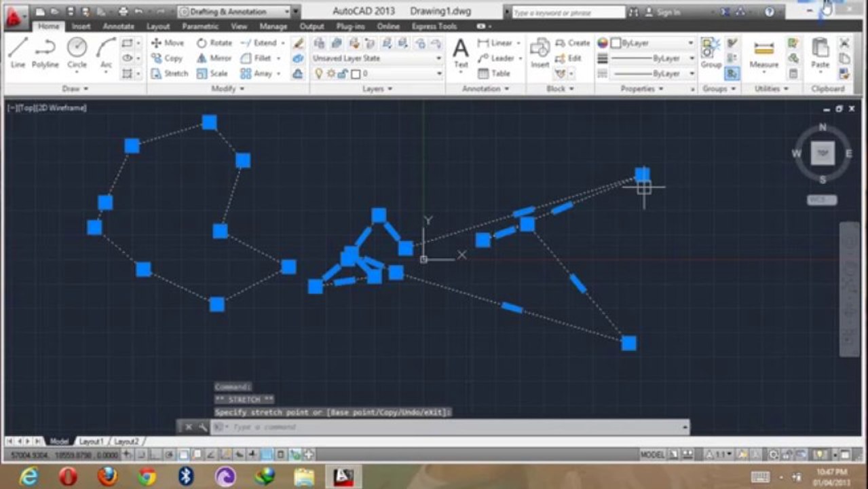This screenshot has height=489, width=868.
Task: Click the Insert block icon
Action: (x=540, y=53)
